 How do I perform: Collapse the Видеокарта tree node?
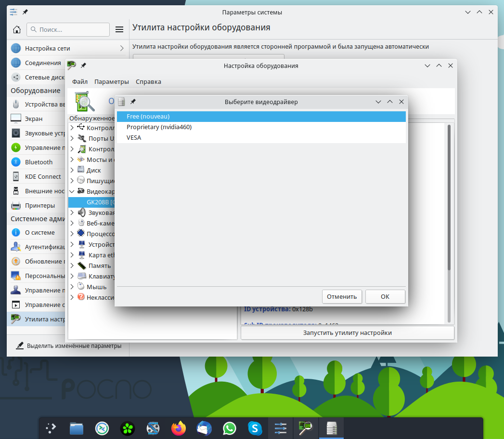click(72, 191)
